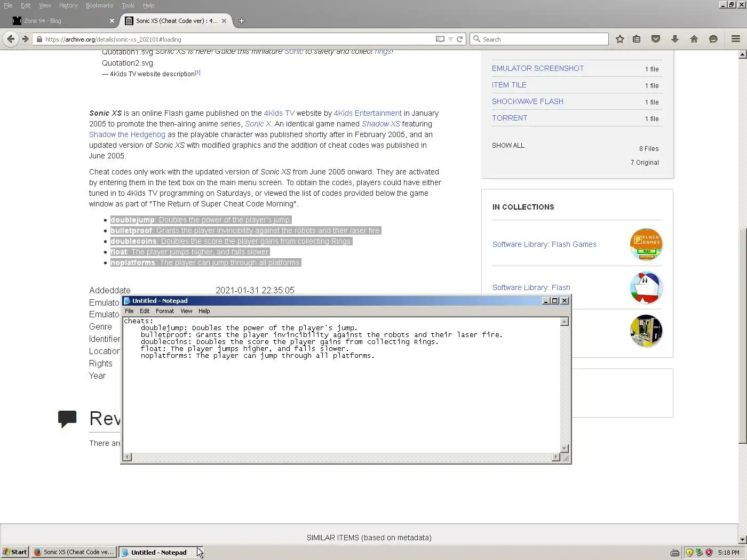Open 4Kids TV link in description
The image size is (747, 560).
click(x=279, y=113)
